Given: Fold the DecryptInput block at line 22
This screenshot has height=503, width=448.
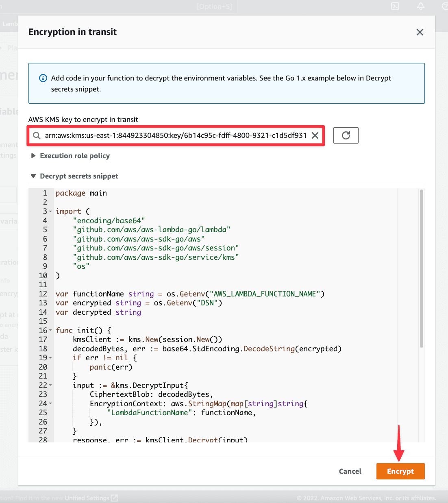Looking at the screenshot, I should (x=50, y=385).
